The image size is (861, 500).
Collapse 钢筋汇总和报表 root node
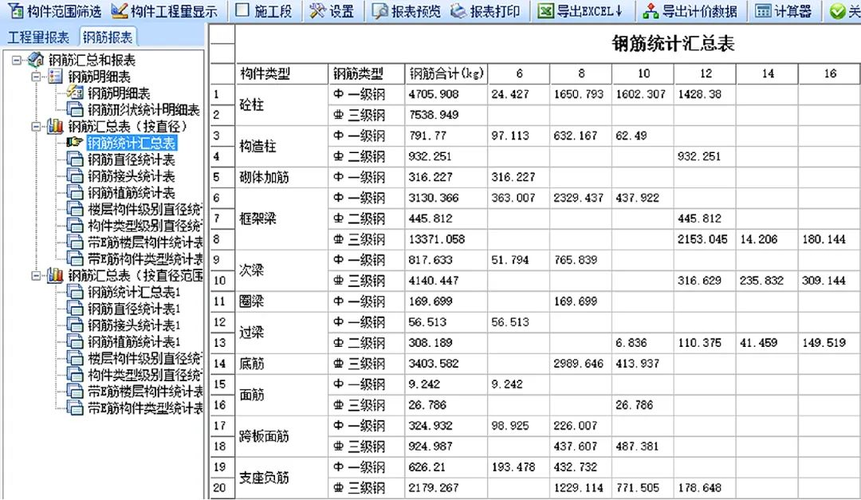click(x=17, y=60)
